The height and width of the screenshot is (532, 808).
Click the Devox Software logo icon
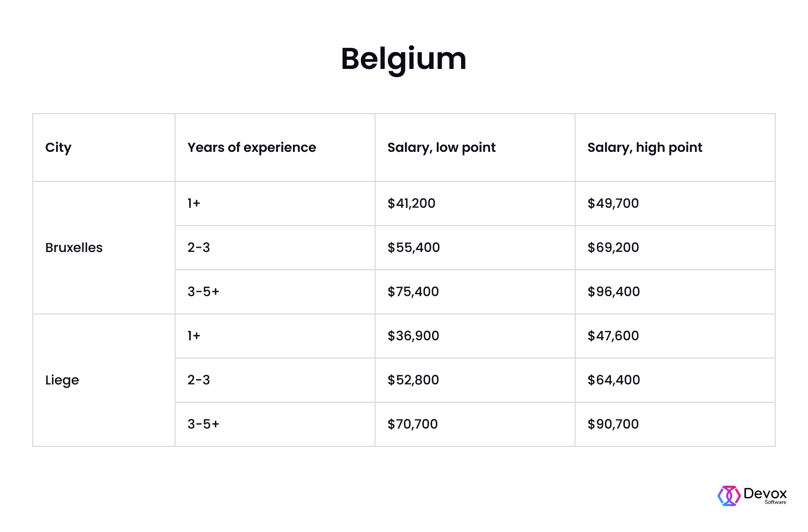point(729,496)
